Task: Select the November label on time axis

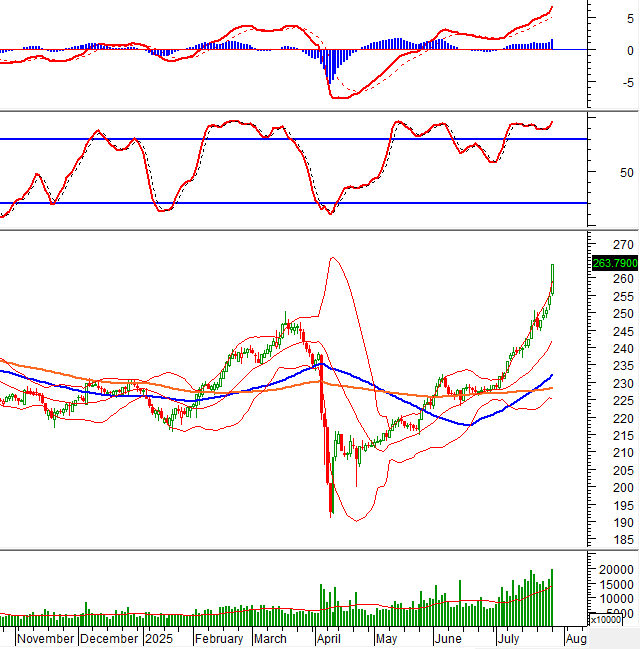Action: pyautogui.click(x=46, y=639)
